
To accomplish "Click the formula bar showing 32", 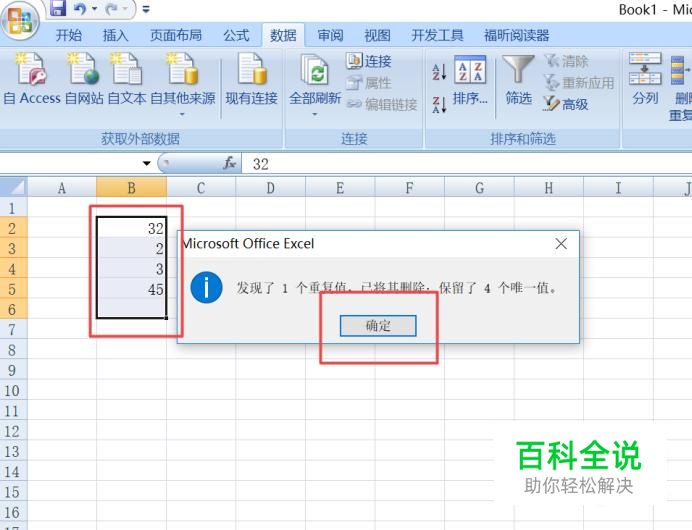I will click(467, 164).
